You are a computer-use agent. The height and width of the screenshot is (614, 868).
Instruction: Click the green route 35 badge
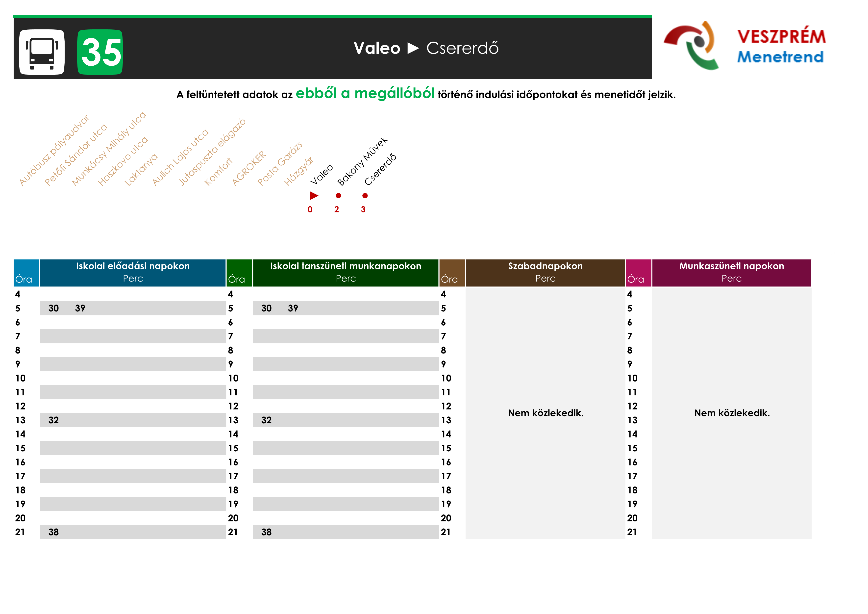100,52
